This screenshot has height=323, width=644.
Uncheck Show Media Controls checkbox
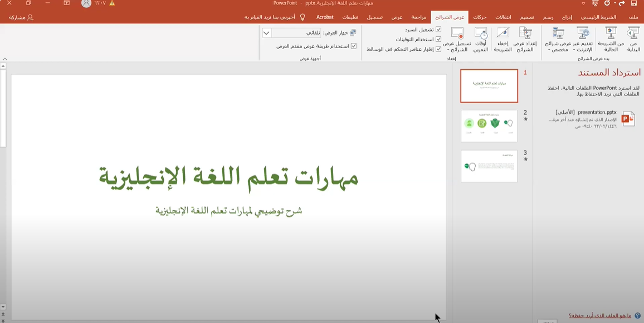click(438, 49)
